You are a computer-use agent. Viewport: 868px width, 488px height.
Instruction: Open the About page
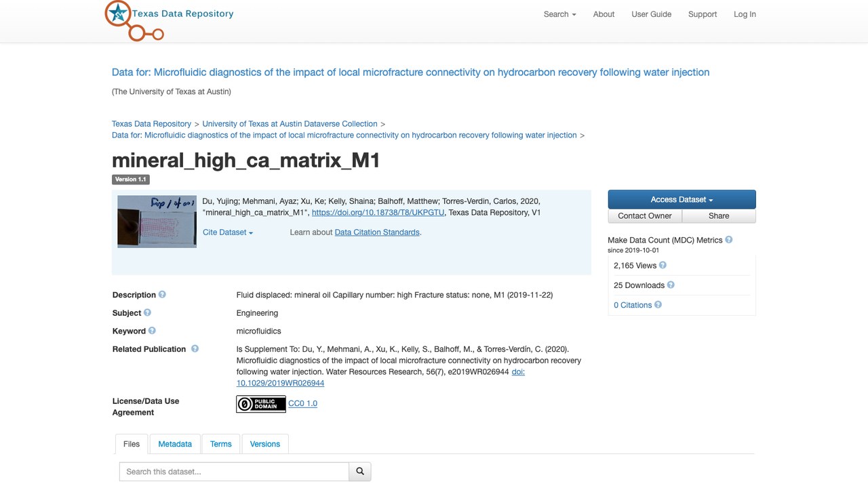pyautogui.click(x=604, y=14)
